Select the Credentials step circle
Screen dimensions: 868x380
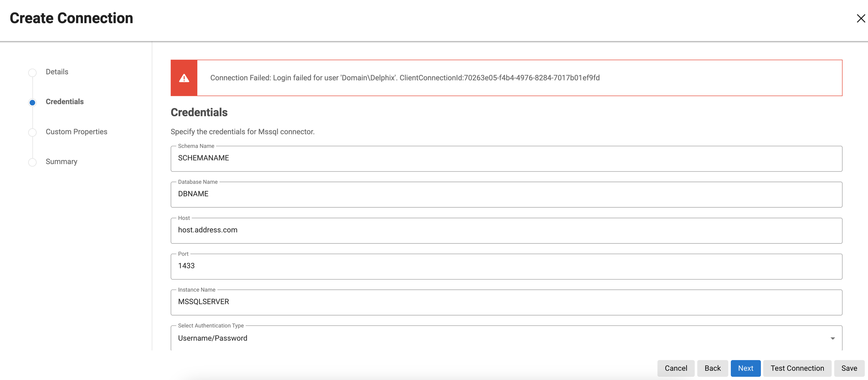click(32, 103)
